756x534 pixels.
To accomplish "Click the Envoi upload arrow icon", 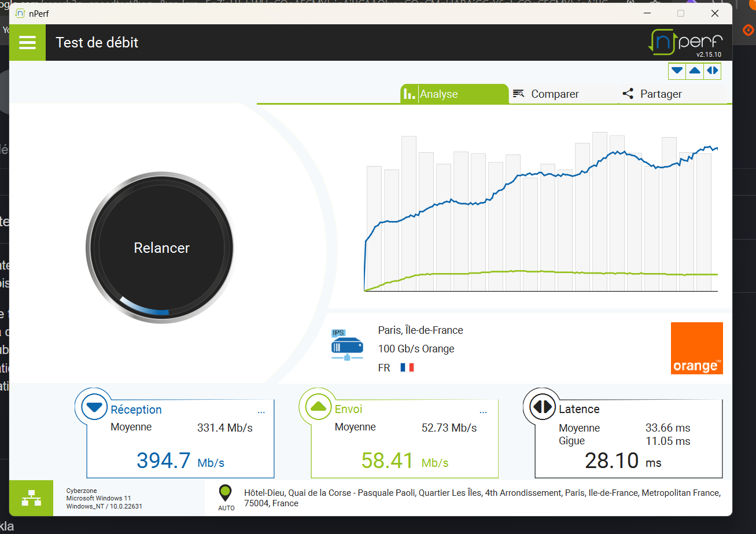I will [318, 407].
